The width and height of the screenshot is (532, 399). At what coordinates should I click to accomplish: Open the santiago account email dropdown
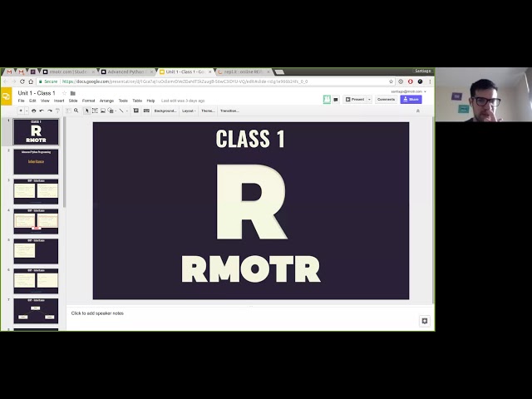[x=408, y=91]
